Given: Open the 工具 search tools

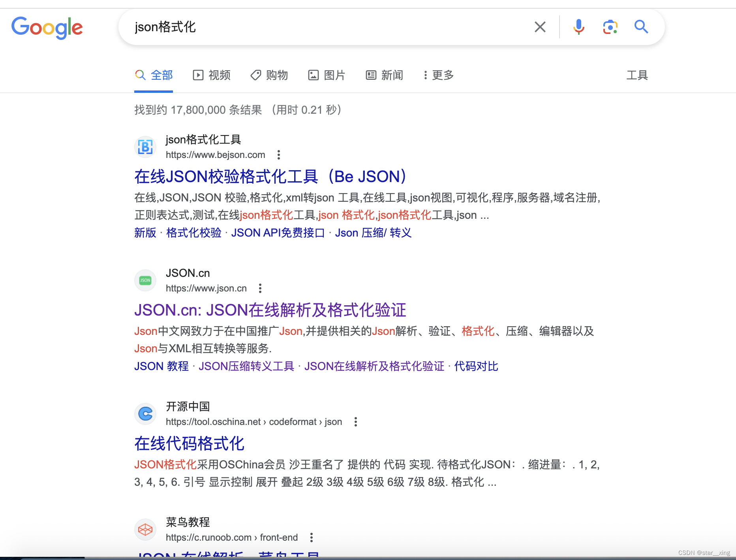Looking at the screenshot, I should [637, 75].
